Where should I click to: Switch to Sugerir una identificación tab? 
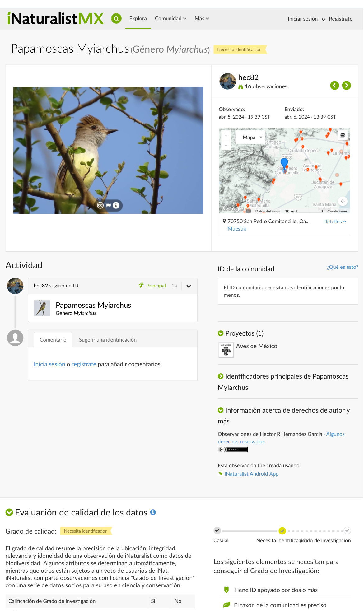tap(108, 340)
